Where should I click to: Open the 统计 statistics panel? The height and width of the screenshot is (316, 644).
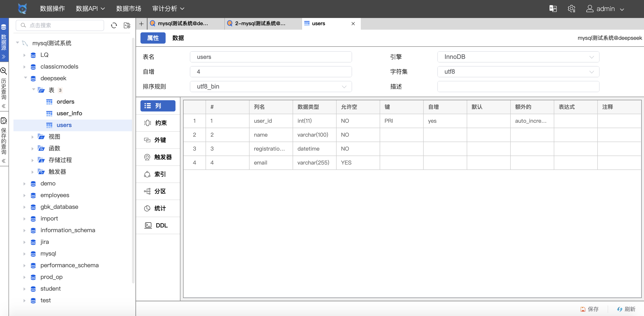158,208
